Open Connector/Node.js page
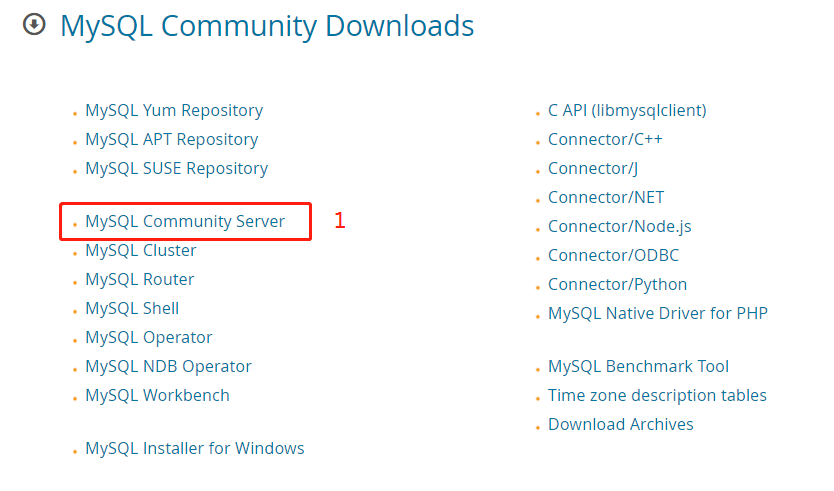Screen dimensions: 834x491 coord(620,227)
